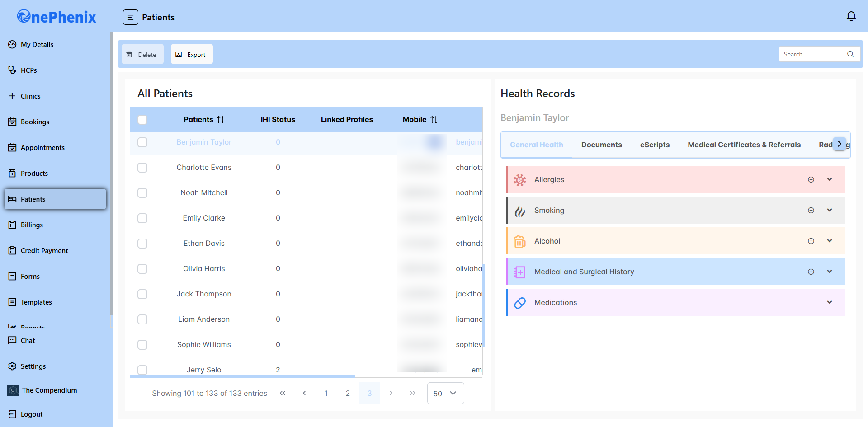Expand the Medications section

830,302
